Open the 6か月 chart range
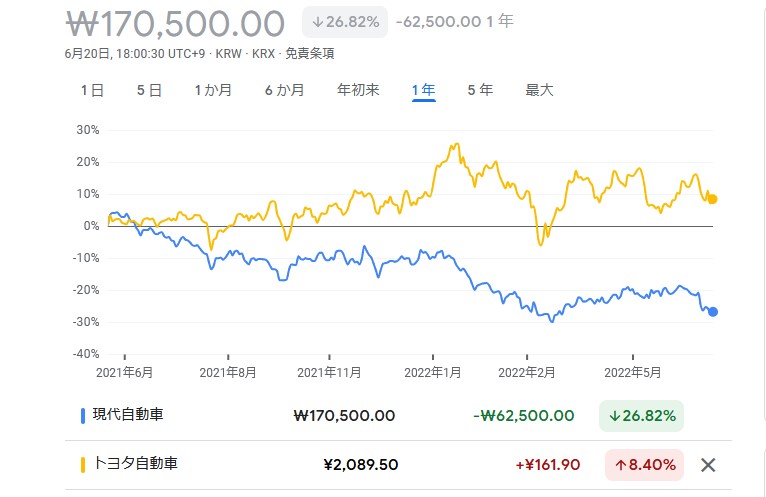 point(284,90)
